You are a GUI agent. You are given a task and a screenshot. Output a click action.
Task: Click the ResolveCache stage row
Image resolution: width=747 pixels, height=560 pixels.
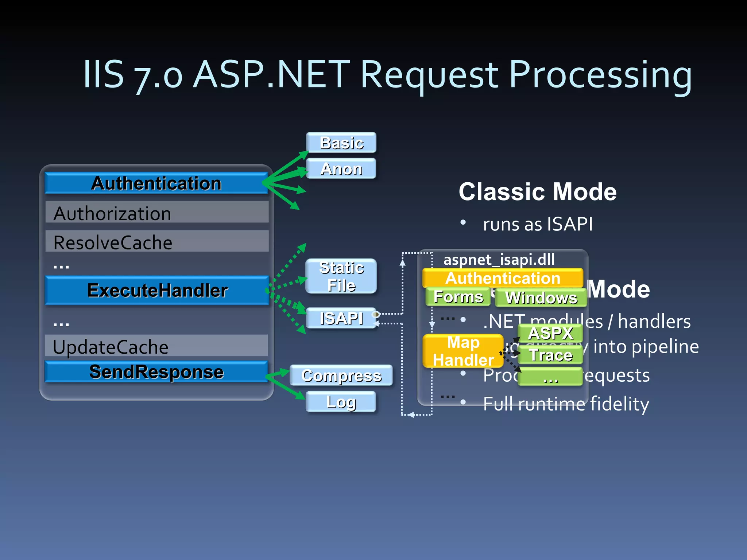pos(157,241)
